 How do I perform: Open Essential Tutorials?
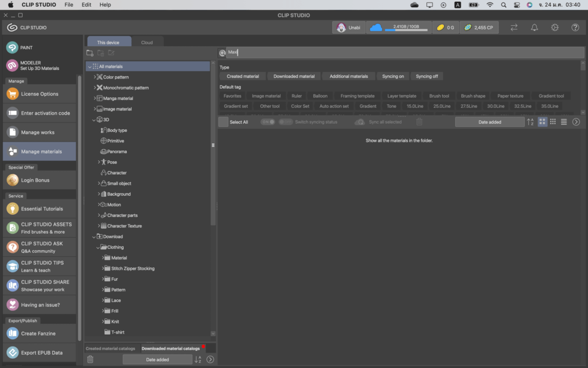[39, 209]
